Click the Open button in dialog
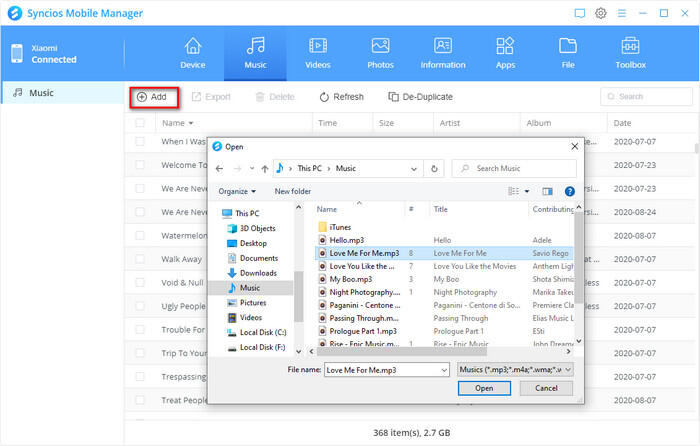This screenshot has width=700, height=446. (484, 388)
